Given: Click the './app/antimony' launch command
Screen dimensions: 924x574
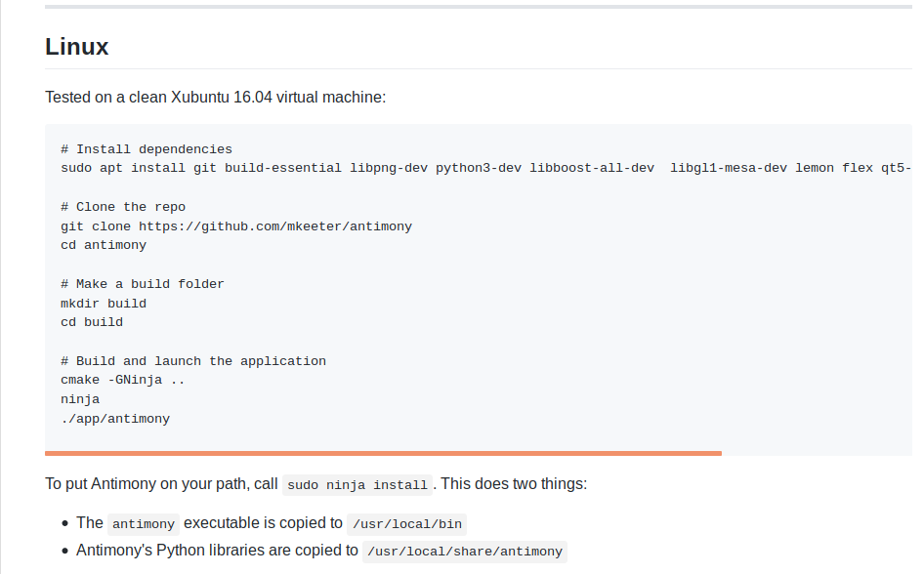Looking at the screenshot, I should [x=115, y=419].
